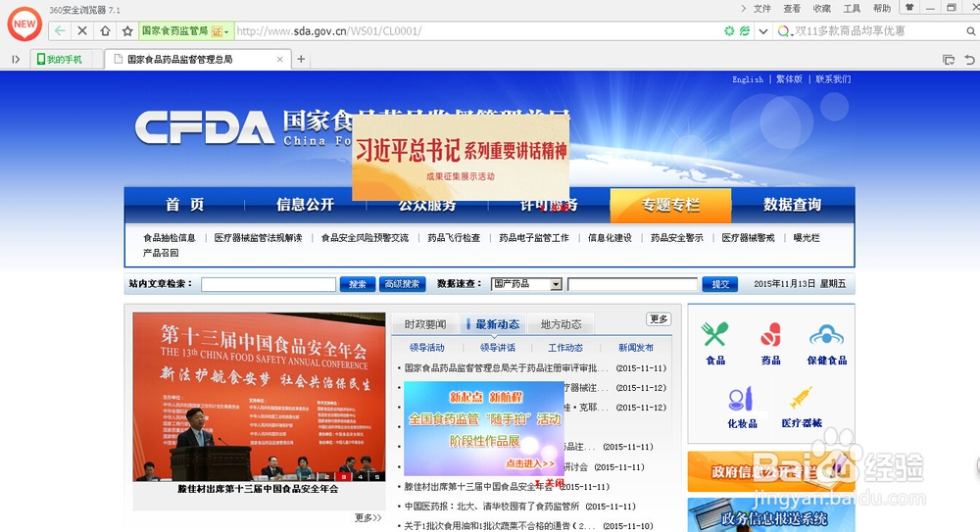Click the 站内文章检索 text field
The height and width of the screenshot is (532, 980).
269,284
